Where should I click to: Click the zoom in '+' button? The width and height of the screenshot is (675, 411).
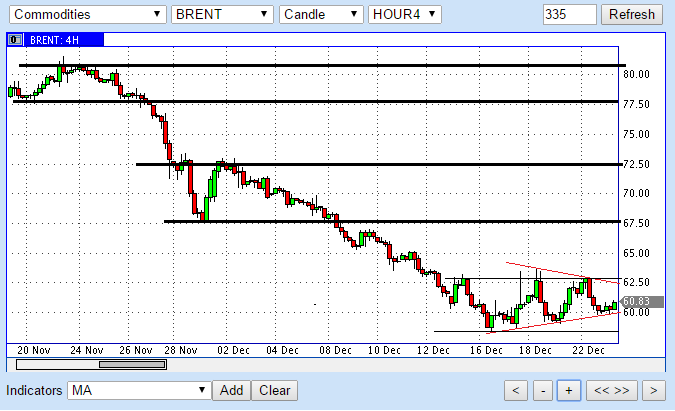coord(569,391)
